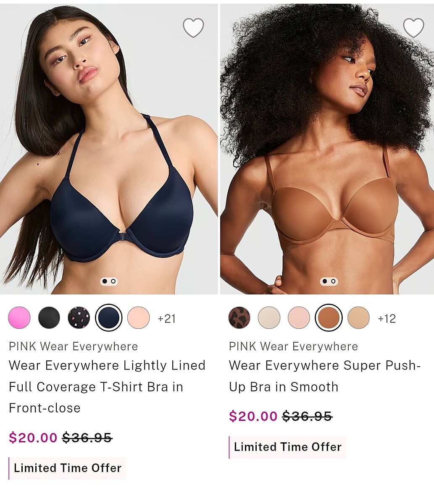Choose the black color swatch
Screen dimensions: 434x504
[49, 318]
